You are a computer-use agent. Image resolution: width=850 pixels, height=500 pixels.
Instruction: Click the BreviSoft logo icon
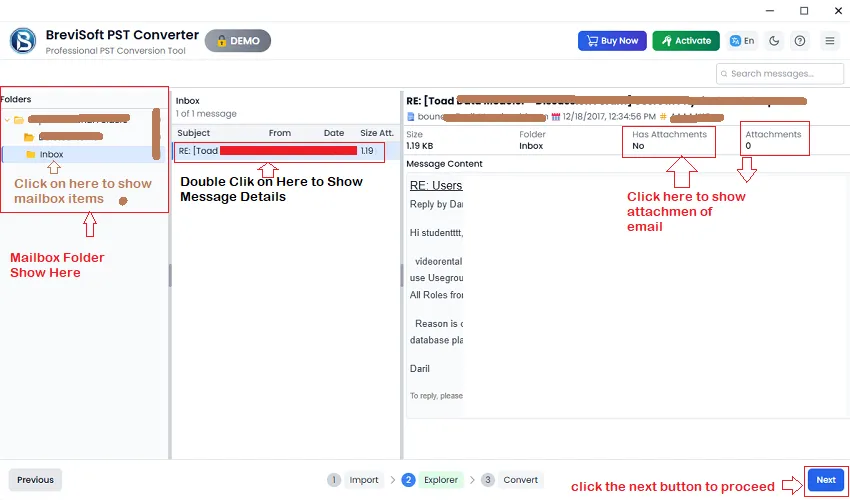tap(23, 41)
